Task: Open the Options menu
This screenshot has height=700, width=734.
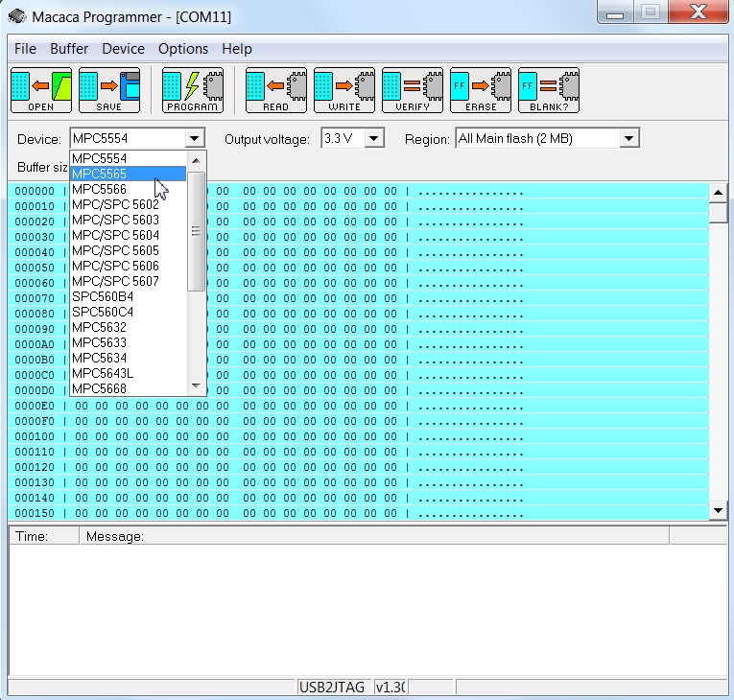Action: tap(182, 49)
